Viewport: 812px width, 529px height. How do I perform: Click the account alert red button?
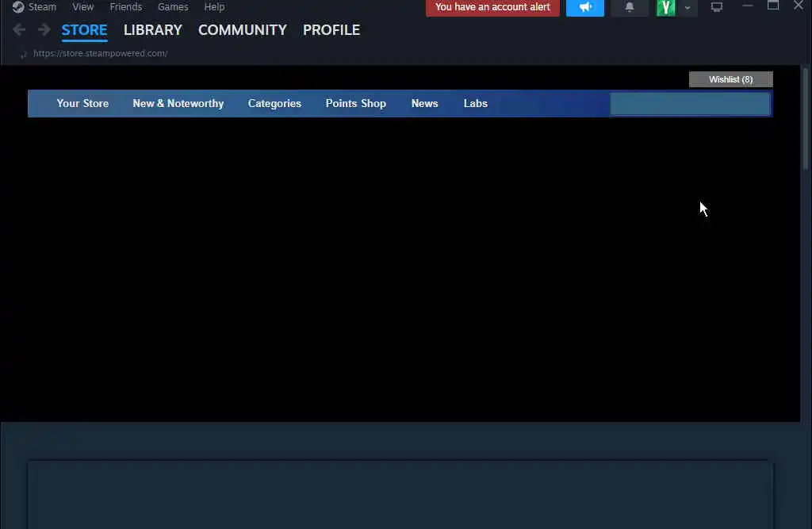(492, 7)
